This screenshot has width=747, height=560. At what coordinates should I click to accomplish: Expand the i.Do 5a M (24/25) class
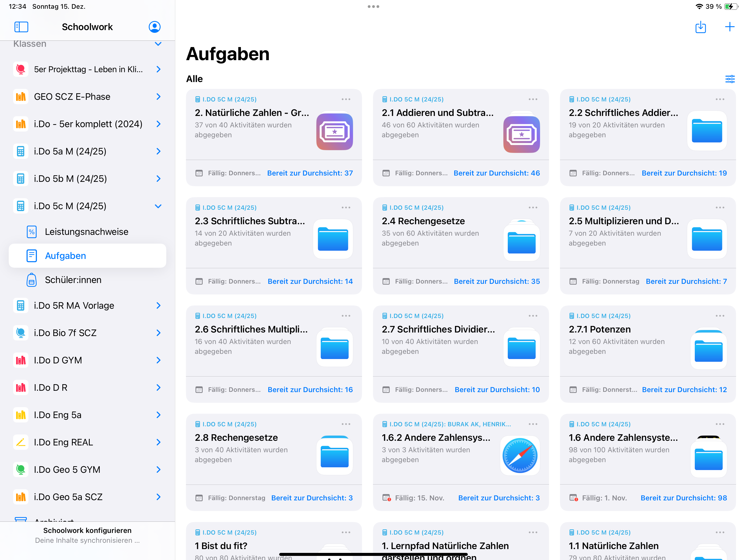158,151
